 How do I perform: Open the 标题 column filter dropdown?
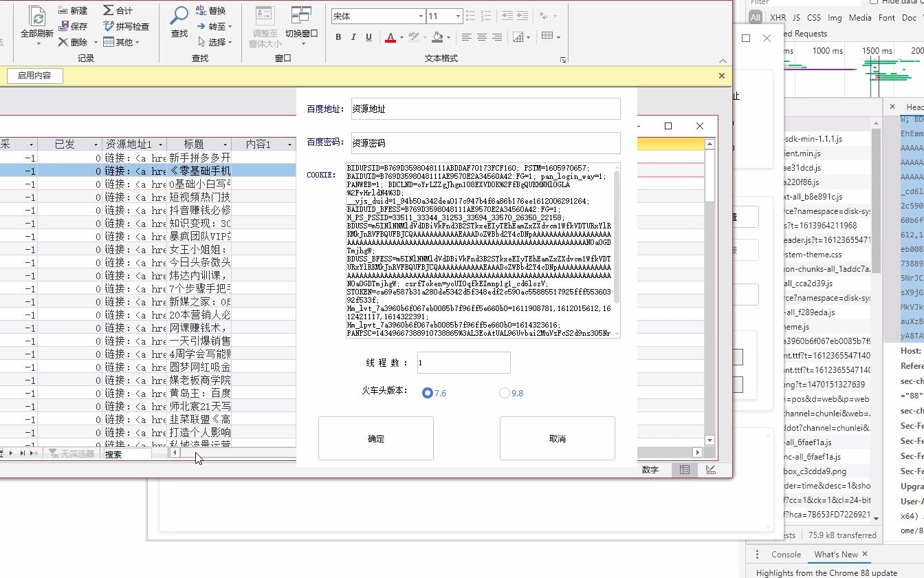tap(224, 144)
